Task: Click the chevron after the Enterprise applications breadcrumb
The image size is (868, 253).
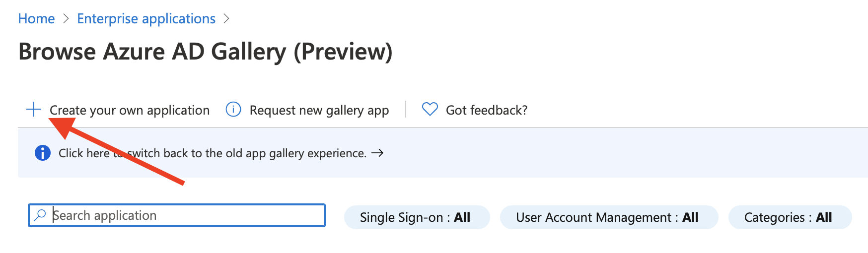Action: point(226,19)
